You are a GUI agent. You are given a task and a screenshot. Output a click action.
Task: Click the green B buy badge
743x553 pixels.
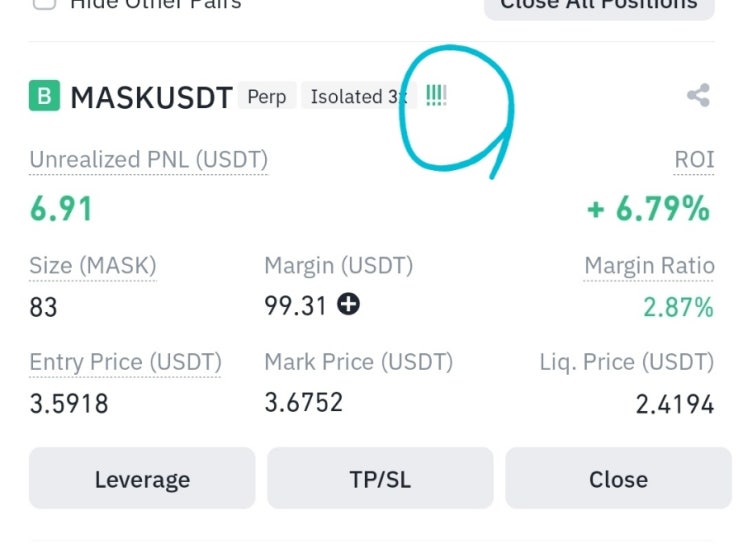44,96
